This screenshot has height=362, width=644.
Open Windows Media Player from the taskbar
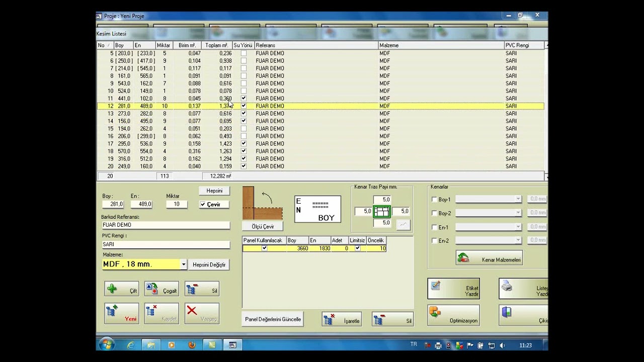(x=172, y=345)
